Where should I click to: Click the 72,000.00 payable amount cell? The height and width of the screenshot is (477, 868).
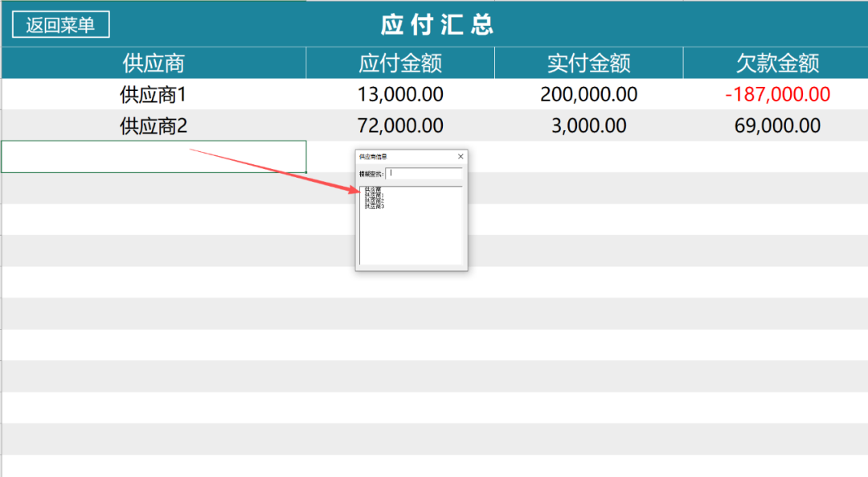click(x=400, y=126)
